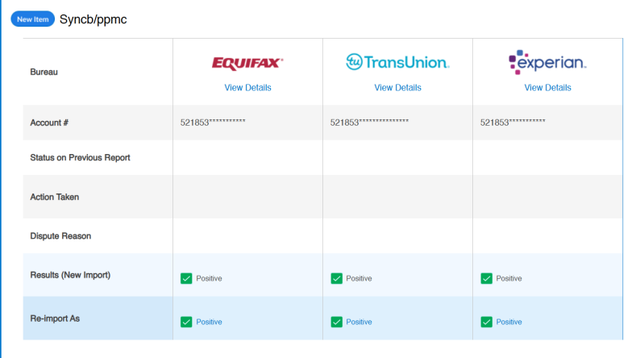Toggle Experian Results (New Import) Positive checkbox
The image size is (644, 358).
(x=486, y=279)
